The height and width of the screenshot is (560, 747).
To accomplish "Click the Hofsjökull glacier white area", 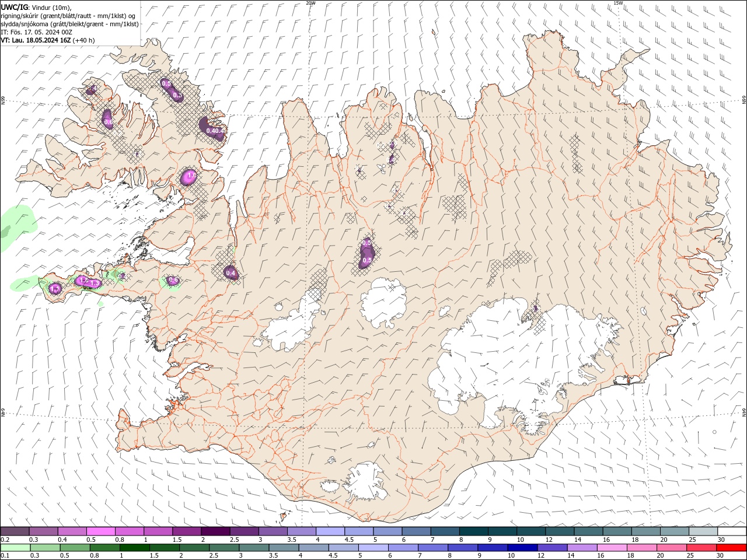I will click(x=384, y=303).
